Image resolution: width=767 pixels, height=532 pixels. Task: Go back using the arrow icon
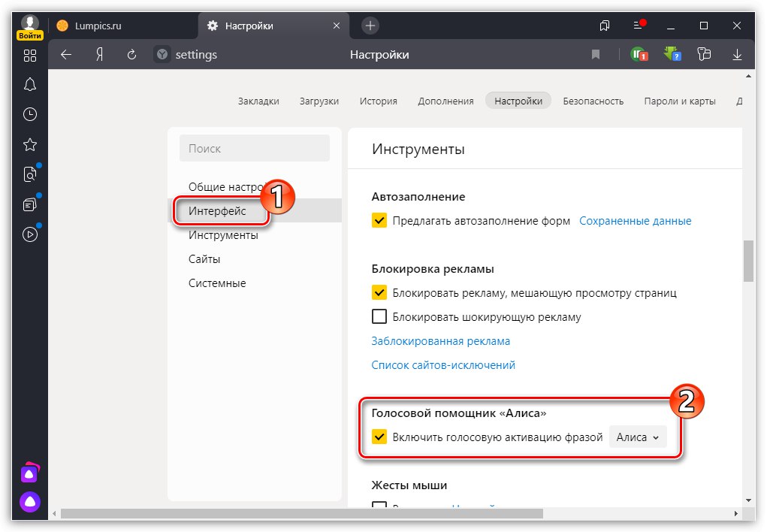click(66, 54)
